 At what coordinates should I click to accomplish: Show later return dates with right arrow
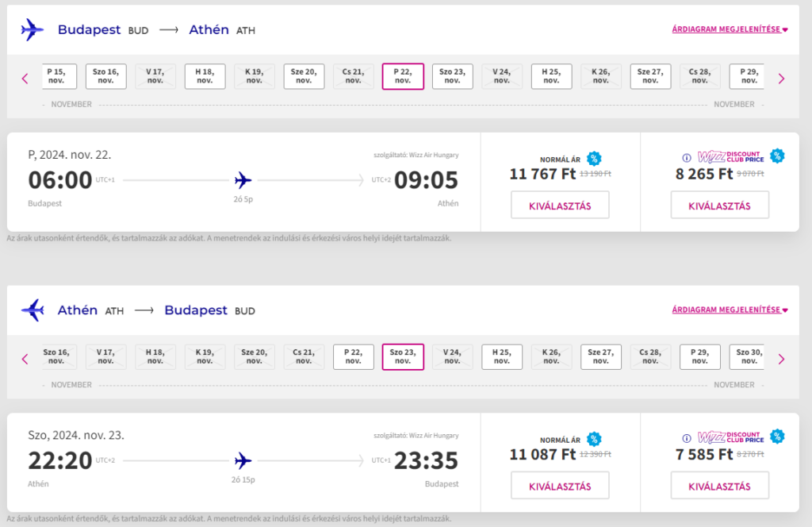[x=781, y=359]
